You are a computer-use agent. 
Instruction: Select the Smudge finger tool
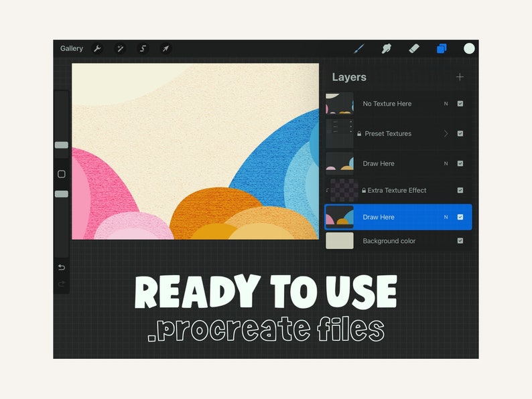pos(387,49)
